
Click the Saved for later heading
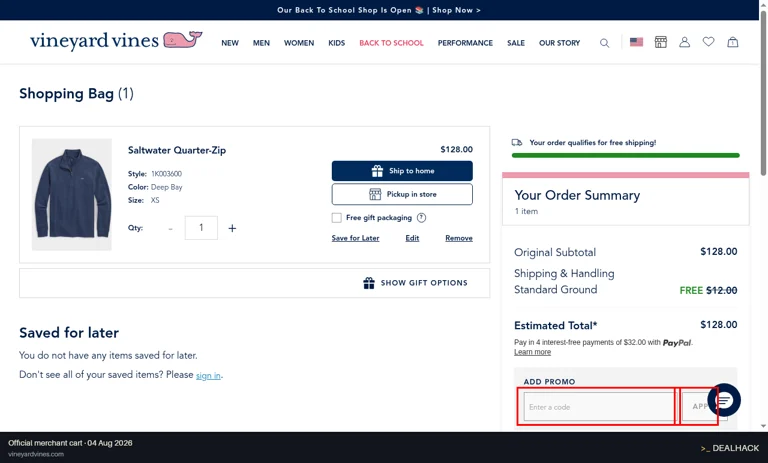[x=69, y=333]
